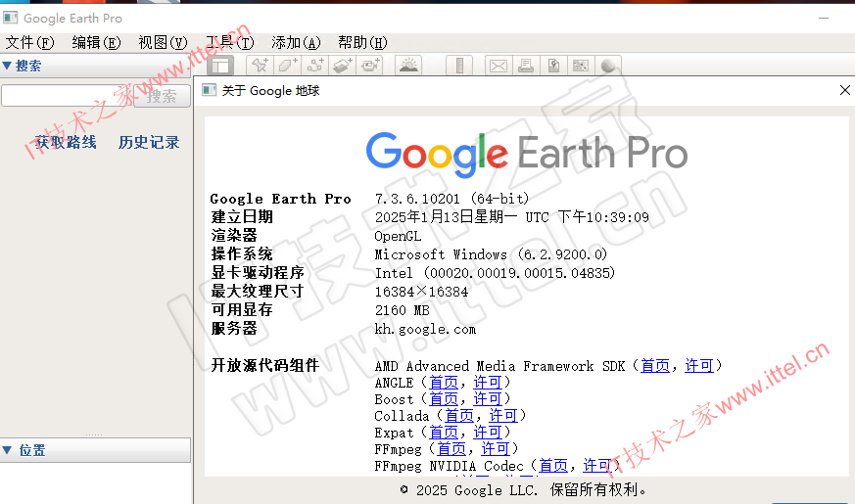Click the 搜索 search button
The image size is (855, 504).
(x=162, y=97)
